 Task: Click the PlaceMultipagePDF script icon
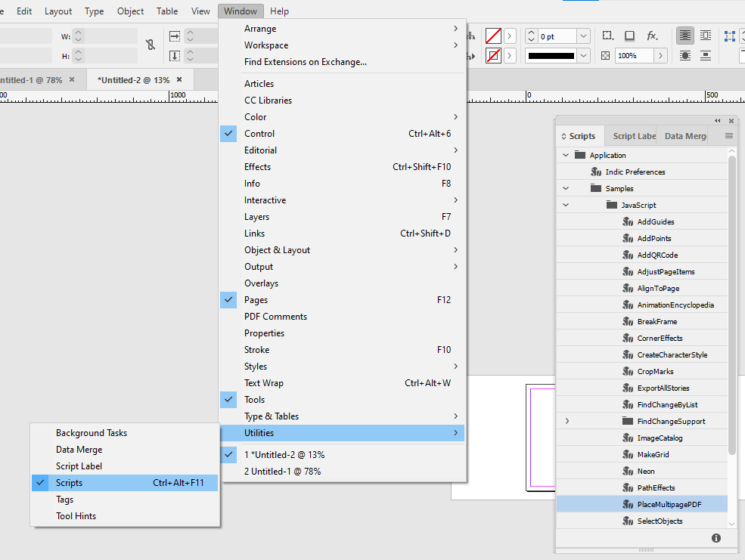coord(628,505)
